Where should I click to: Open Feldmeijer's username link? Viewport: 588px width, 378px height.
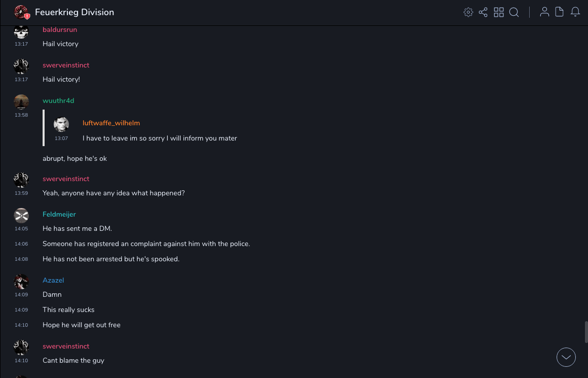tap(59, 215)
